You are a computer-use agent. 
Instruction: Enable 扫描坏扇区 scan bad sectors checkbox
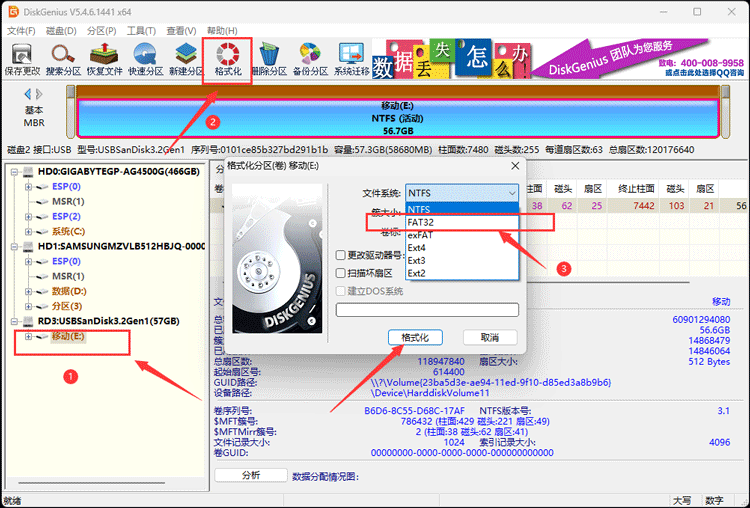(x=341, y=273)
